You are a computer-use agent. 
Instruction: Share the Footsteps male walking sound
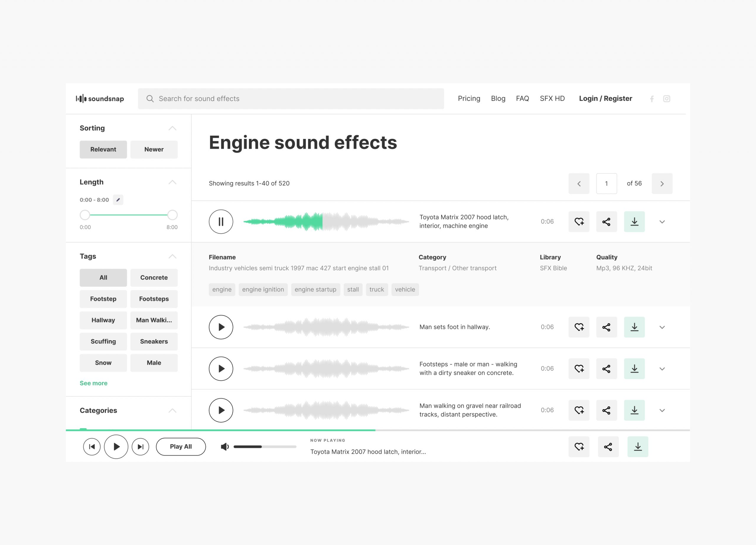pos(606,369)
